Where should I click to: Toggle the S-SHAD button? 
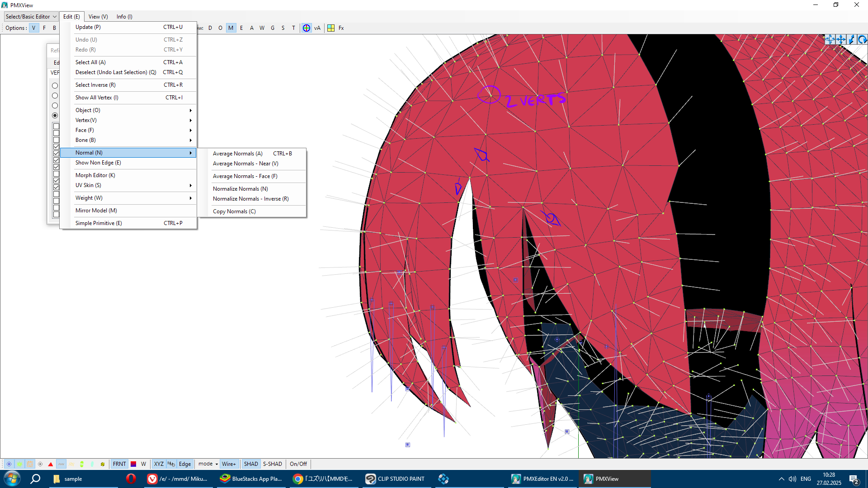pyautogui.click(x=273, y=464)
